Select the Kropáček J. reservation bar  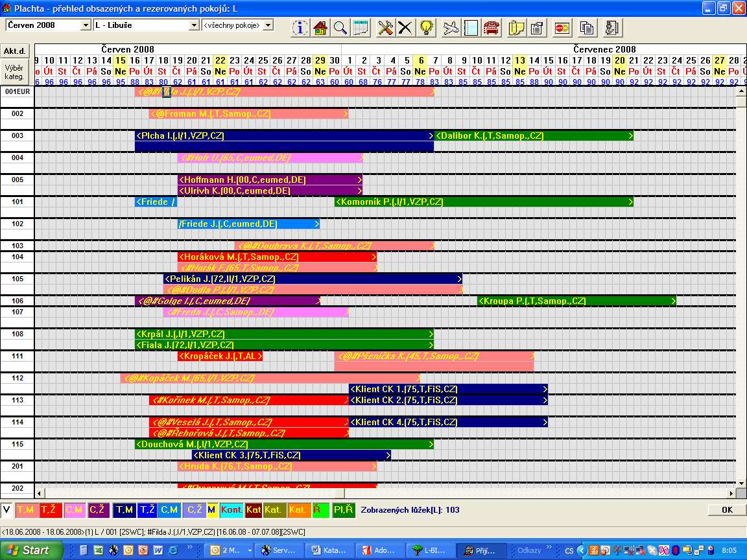coord(220,356)
